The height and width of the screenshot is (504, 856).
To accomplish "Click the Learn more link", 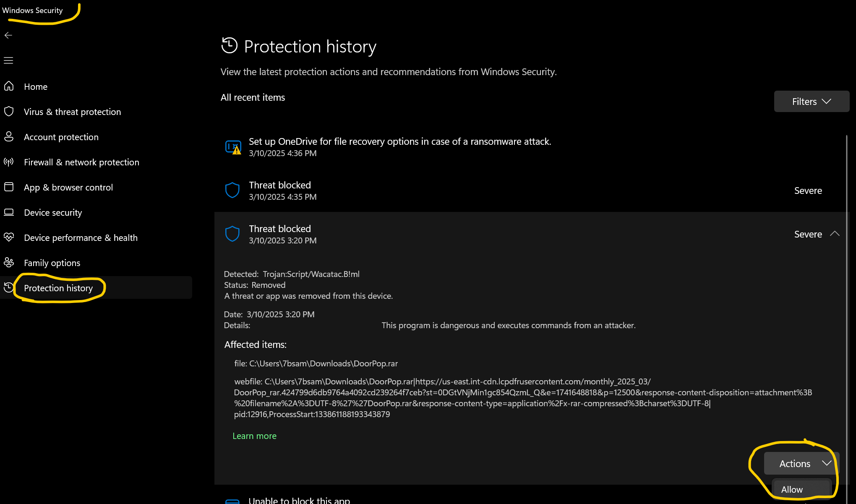I will (254, 436).
